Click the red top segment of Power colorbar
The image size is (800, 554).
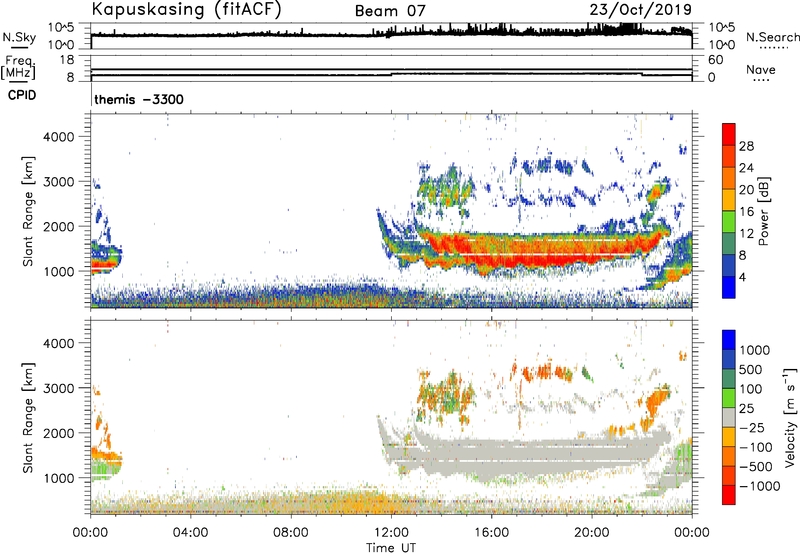point(729,135)
